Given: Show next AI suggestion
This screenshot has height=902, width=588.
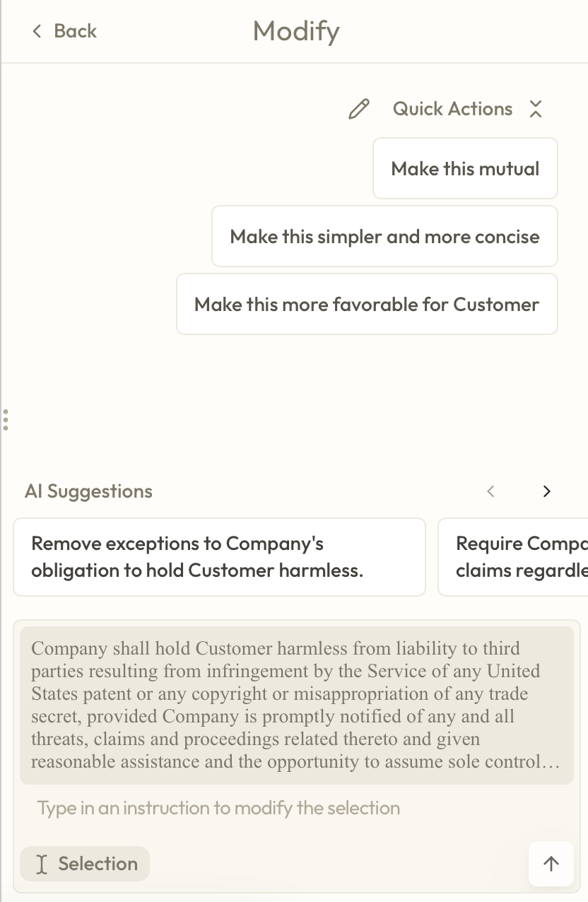Looking at the screenshot, I should click(x=546, y=491).
